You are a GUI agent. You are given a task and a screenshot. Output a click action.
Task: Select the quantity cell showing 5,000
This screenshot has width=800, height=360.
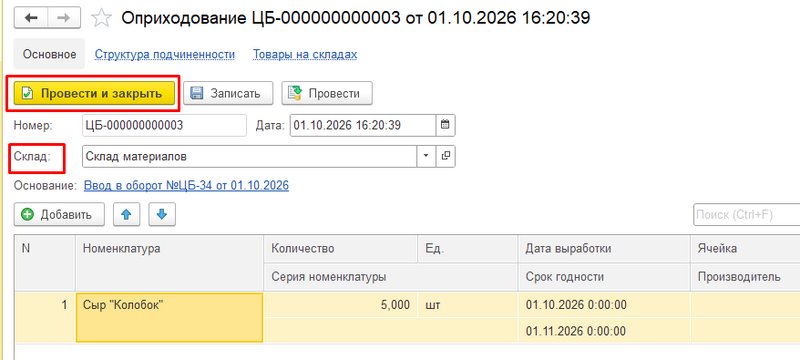coord(341,305)
